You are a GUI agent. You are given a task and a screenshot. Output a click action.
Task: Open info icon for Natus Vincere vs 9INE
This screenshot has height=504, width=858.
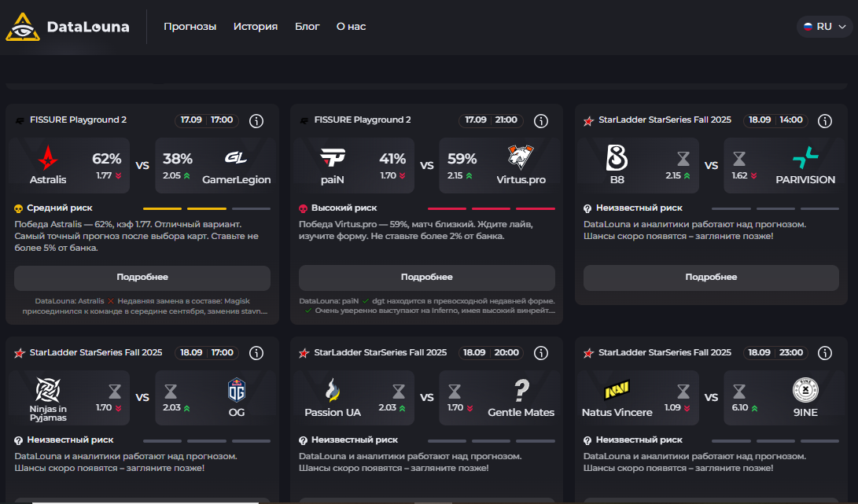click(x=825, y=353)
